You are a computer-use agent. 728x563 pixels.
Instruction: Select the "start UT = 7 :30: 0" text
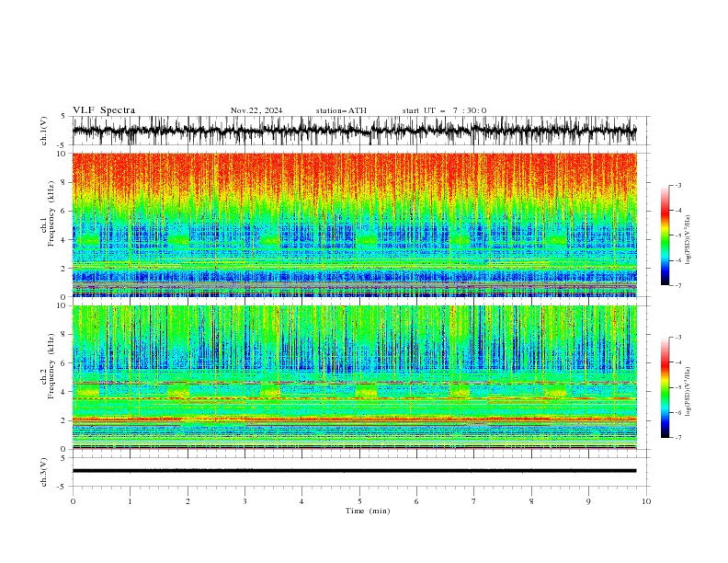[x=444, y=110]
